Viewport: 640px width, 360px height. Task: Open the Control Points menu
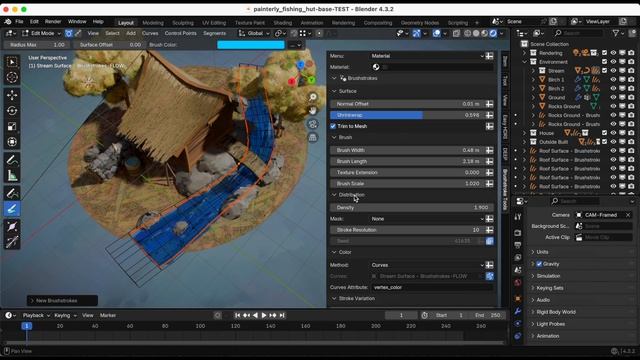180,33
